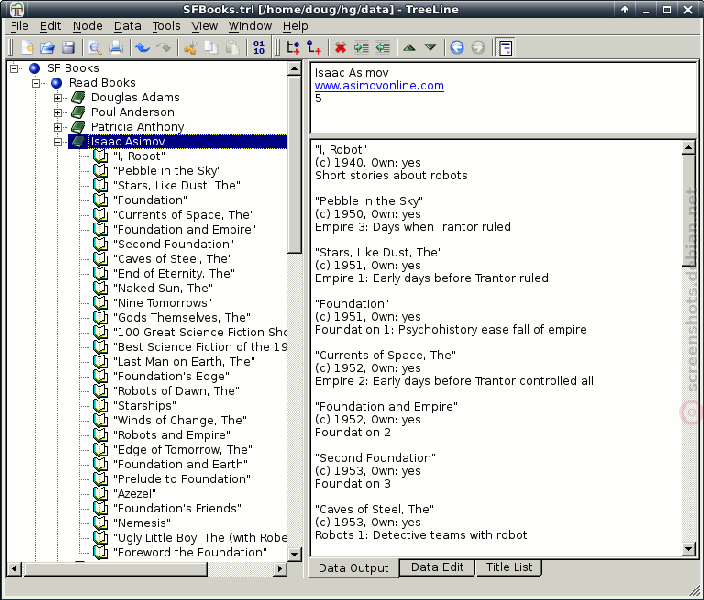Toggle the show child pane toolbar icon
The width and height of the screenshot is (704, 600).
[506, 48]
